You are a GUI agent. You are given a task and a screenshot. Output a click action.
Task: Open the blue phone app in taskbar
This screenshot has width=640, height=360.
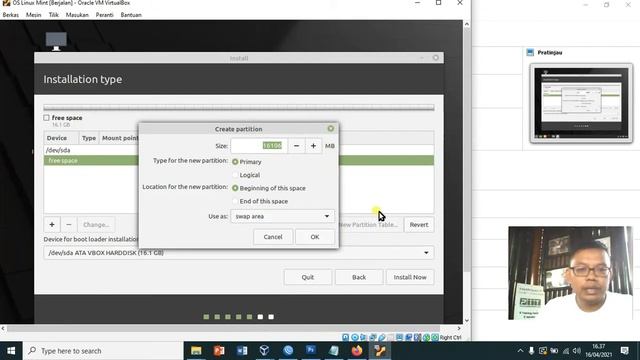coord(288,351)
